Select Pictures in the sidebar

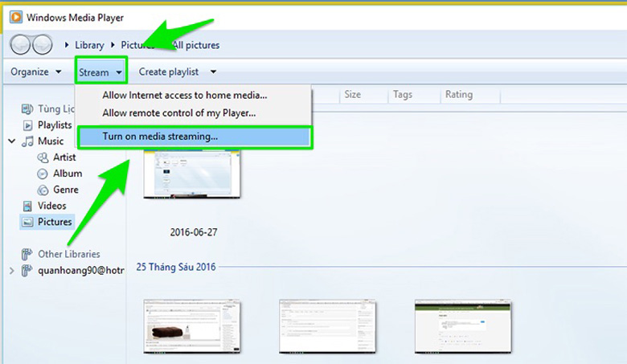click(x=55, y=222)
